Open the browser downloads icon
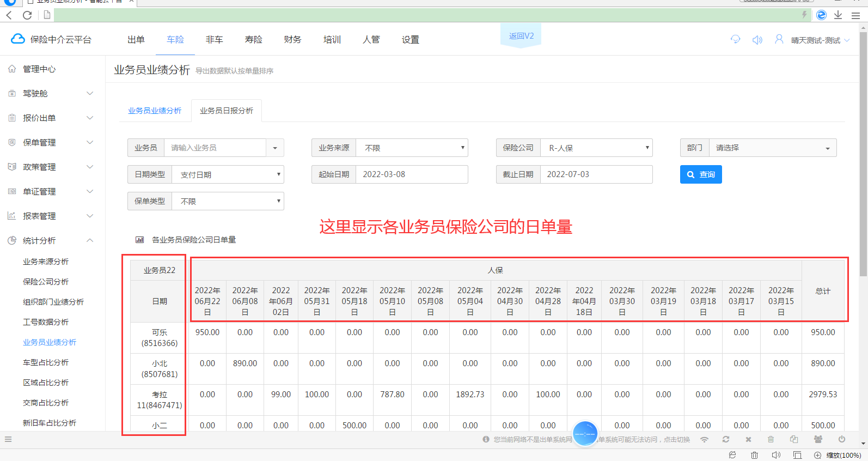Viewport: 868px width, 461px height. coord(838,15)
